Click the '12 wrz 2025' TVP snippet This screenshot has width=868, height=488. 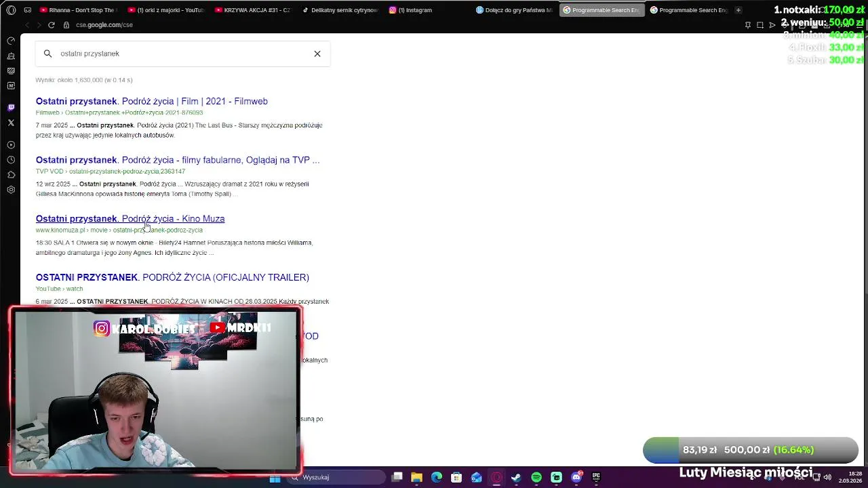172,189
